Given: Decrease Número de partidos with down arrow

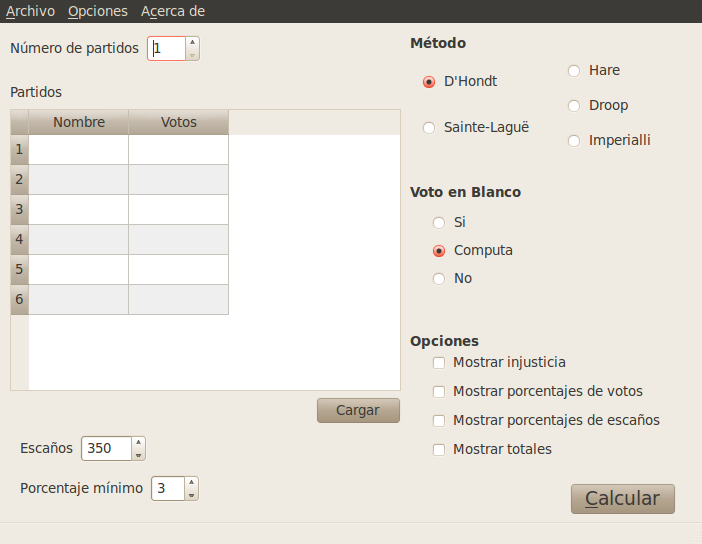Looking at the screenshot, I should [x=192, y=55].
